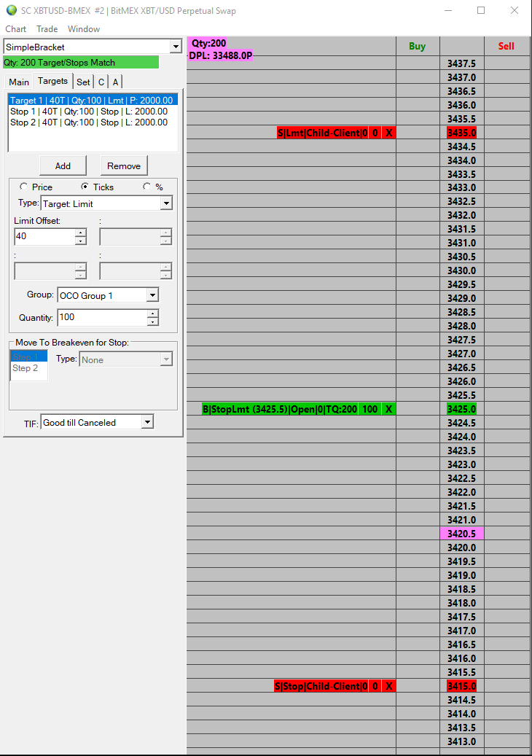The width and height of the screenshot is (532, 756).
Task: Click the highlighted last price 3420.5
Action: pyautogui.click(x=461, y=534)
